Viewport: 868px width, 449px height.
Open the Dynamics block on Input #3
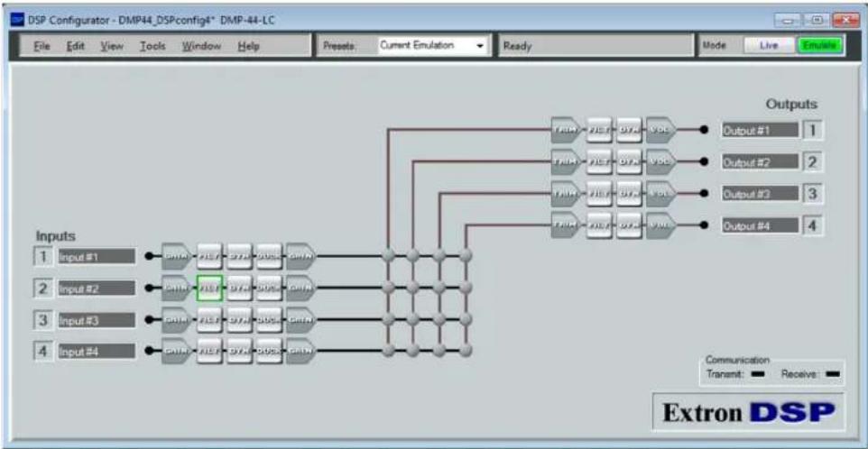click(239, 319)
